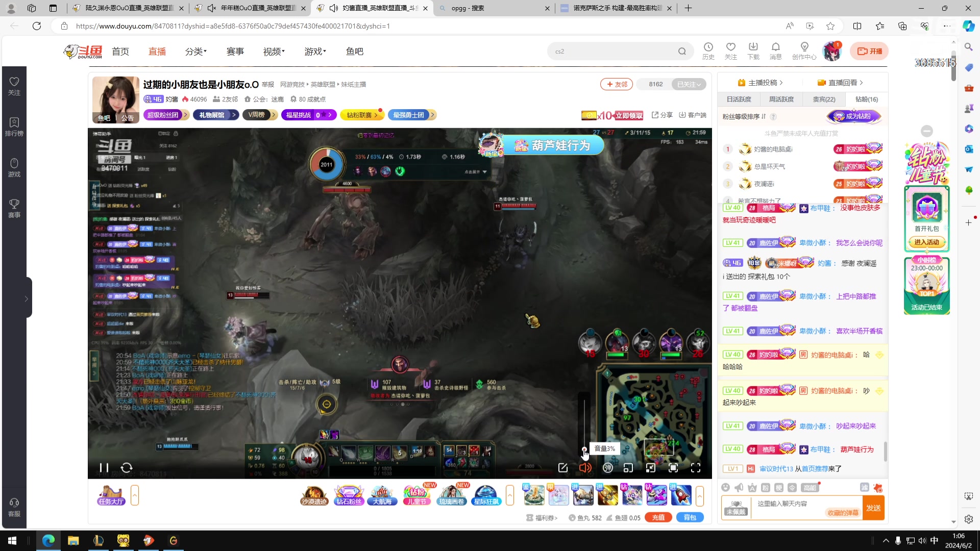Open the emoji picker in chat
980x551 pixels.
click(725, 487)
